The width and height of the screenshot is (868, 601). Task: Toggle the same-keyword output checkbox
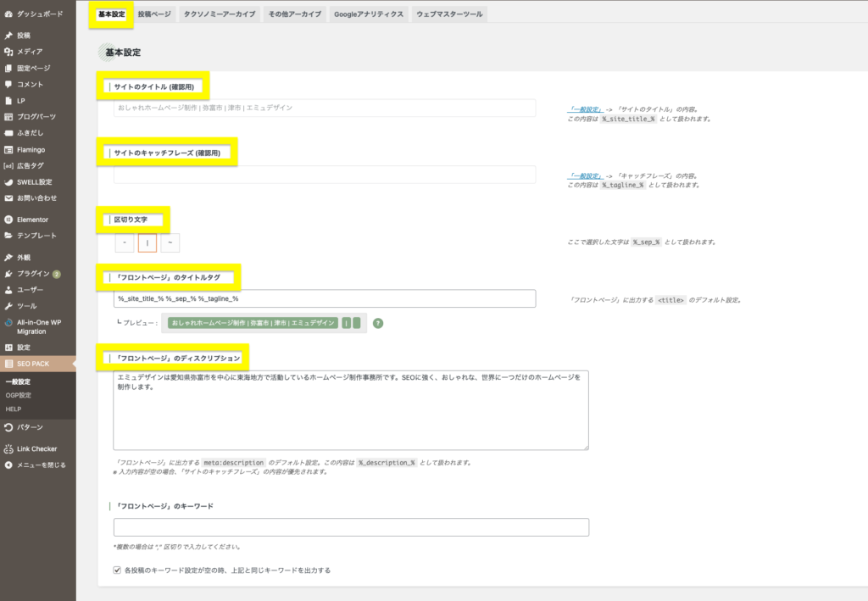(117, 570)
